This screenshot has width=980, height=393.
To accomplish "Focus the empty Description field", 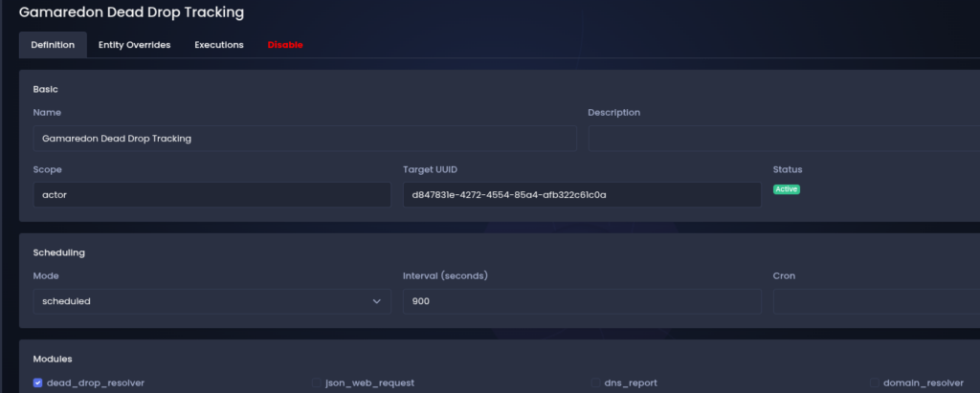I will coord(783,138).
